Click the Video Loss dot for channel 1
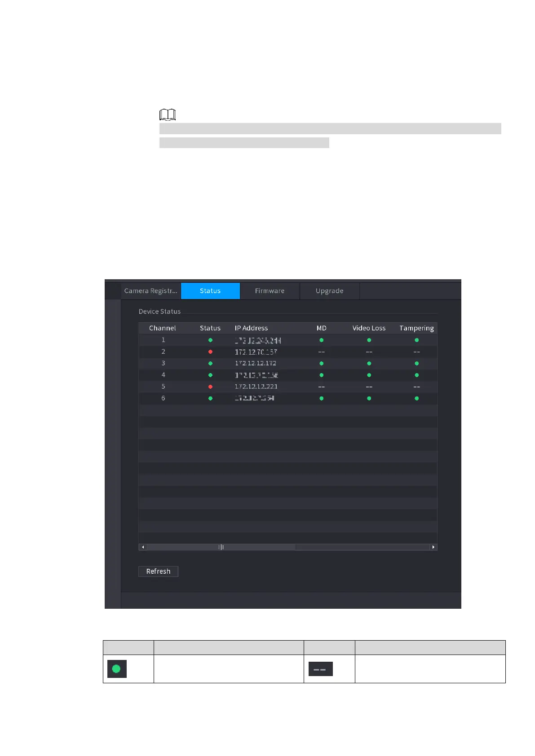Viewport: 535px width, 756px height. [369, 340]
